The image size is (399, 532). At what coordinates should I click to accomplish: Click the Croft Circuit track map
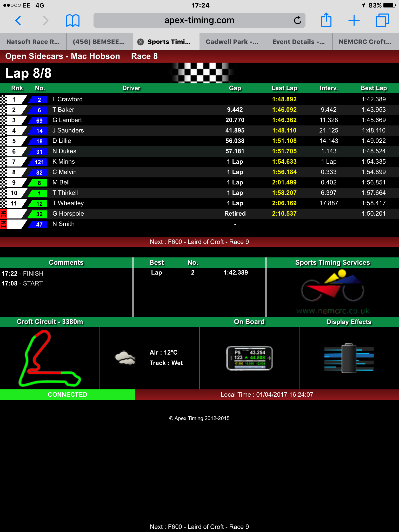click(50, 358)
